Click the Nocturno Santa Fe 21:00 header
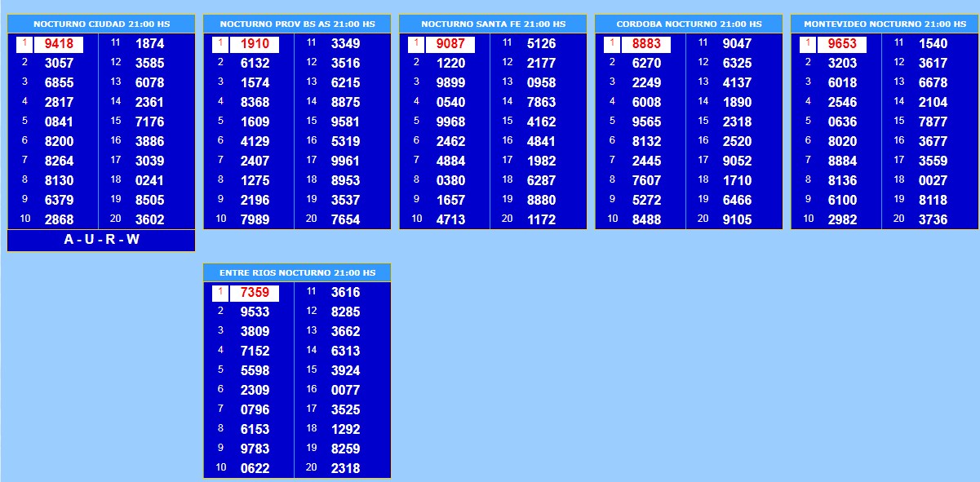The height and width of the screenshot is (482, 980). (493, 24)
